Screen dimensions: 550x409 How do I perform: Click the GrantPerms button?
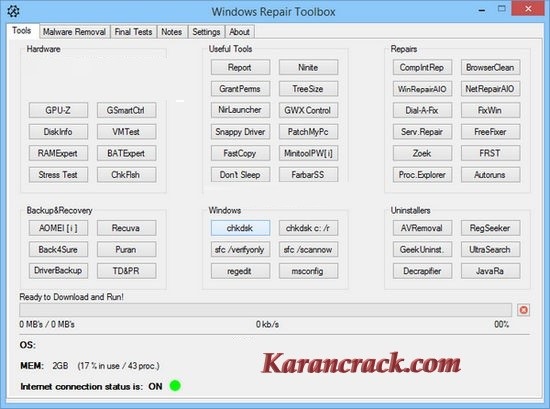(240, 89)
